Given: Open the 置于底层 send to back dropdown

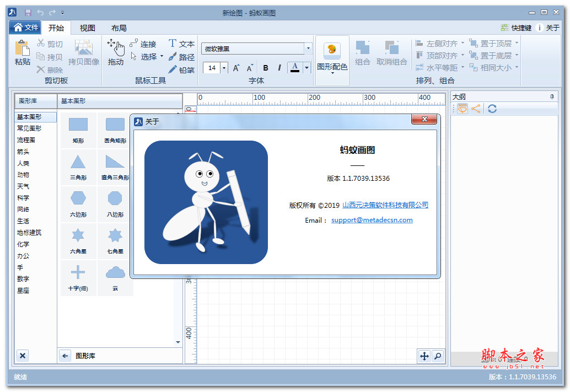Looking at the screenshot, I should point(517,55).
